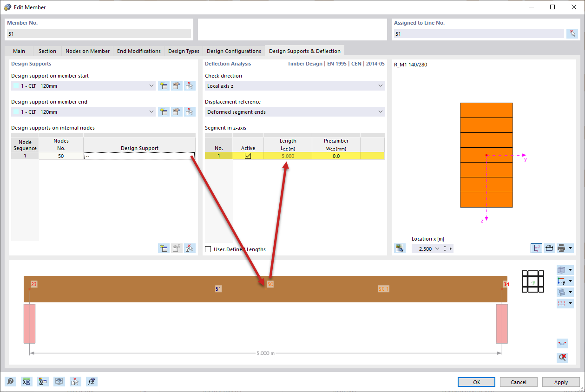Screen dimensions: 585x392
Task: Pick assigned line graphically next to Line No.
Action: pyautogui.click(x=572, y=33)
